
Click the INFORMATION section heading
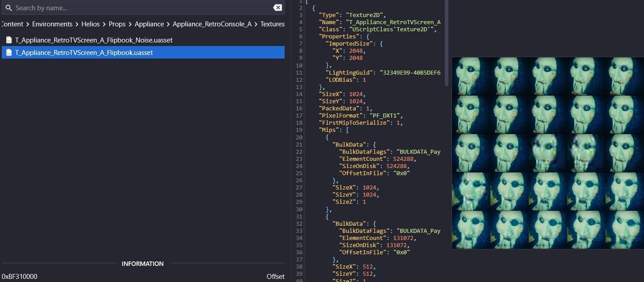click(143, 264)
